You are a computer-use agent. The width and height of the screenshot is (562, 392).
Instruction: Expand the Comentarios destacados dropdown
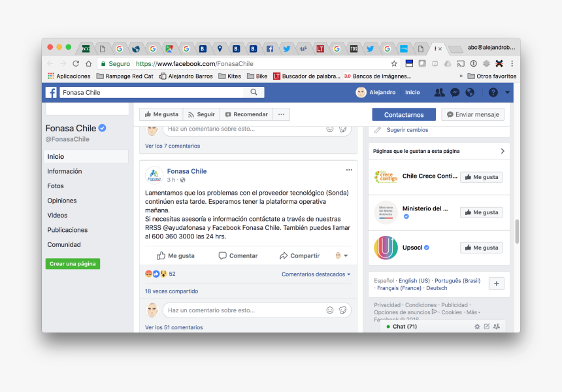point(316,274)
